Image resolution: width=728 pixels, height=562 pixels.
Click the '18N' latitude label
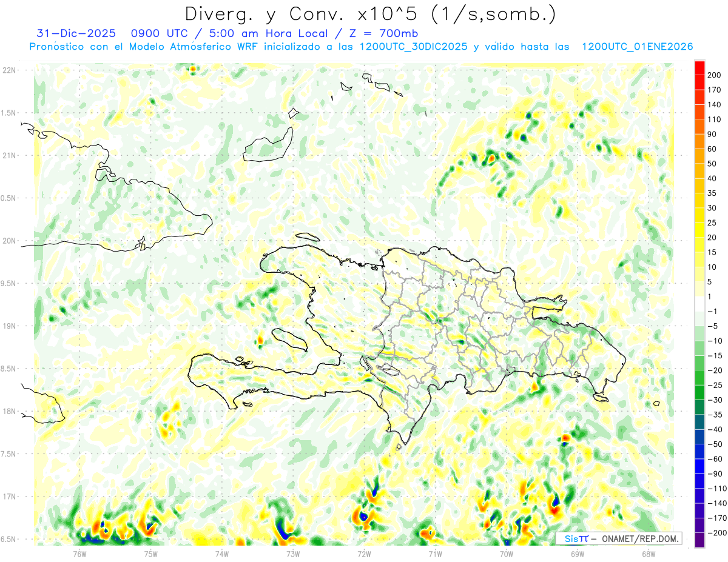pos(8,412)
